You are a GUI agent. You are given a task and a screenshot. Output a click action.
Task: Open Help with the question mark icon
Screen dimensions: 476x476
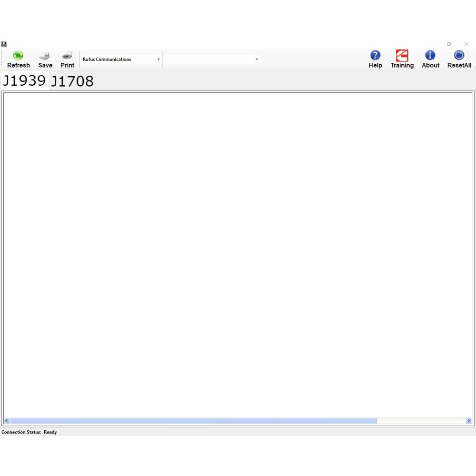coord(375,56)
